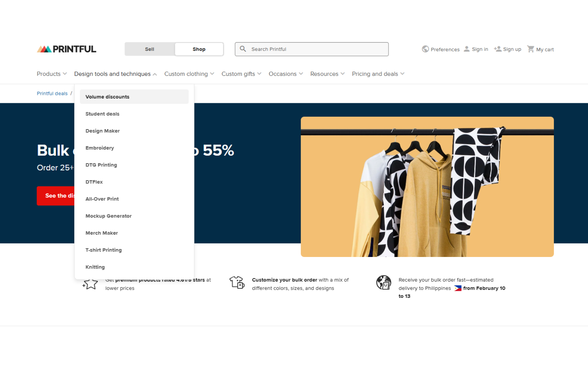Switch to Shop mode

click(199, 49)
